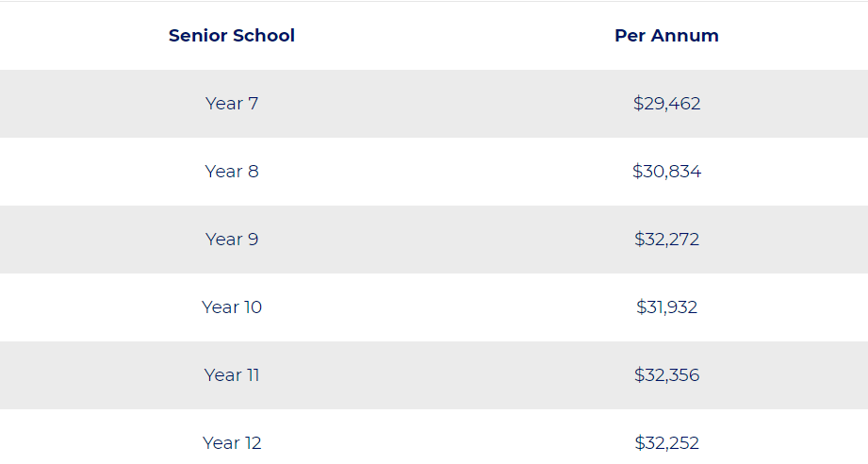
Task: Select the Year 12 row label
Action: [x=232, y=443]
